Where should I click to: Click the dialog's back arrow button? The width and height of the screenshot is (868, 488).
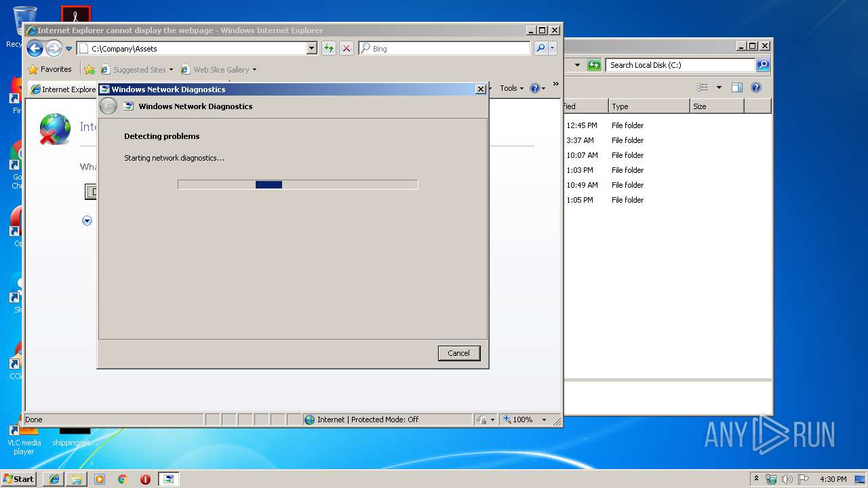[x=108, y=106]
